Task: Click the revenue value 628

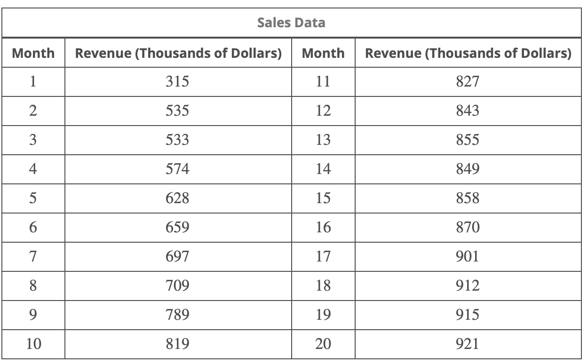Action: 178,198
